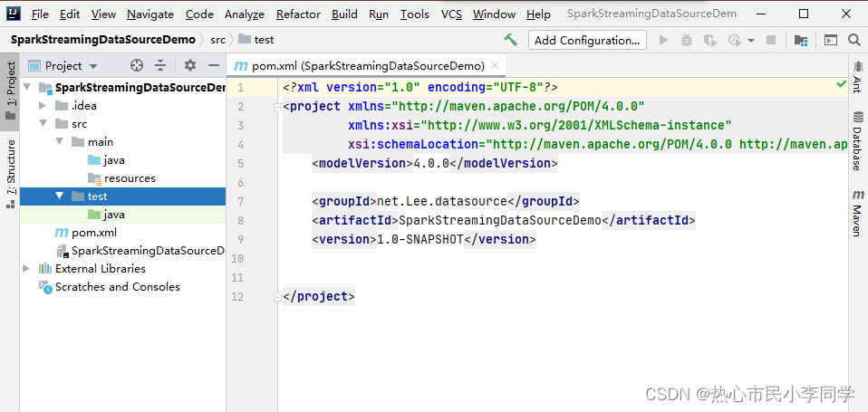
Task: Click the Debug bug icon in toolbar
Action: (687, 40)
